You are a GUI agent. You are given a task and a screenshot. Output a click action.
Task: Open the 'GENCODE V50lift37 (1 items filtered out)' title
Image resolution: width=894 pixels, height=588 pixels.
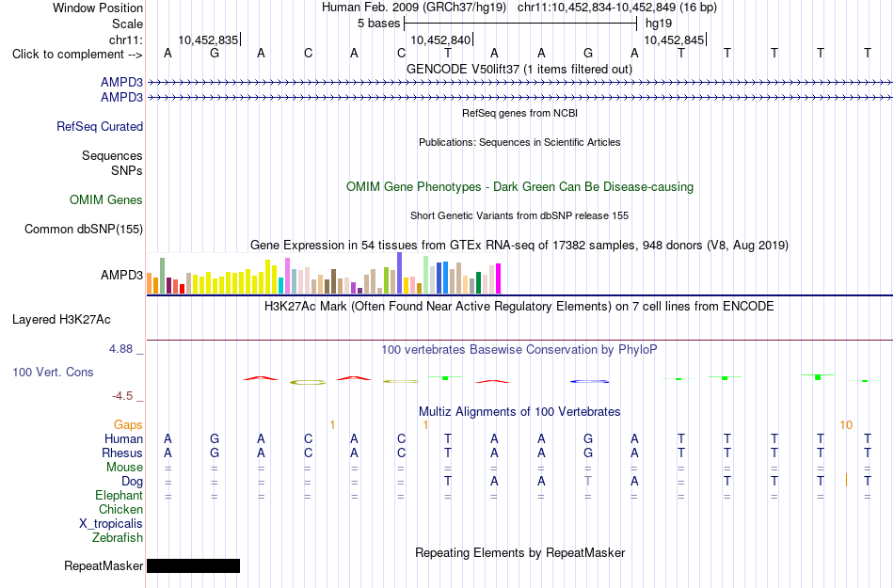(519, 70)
